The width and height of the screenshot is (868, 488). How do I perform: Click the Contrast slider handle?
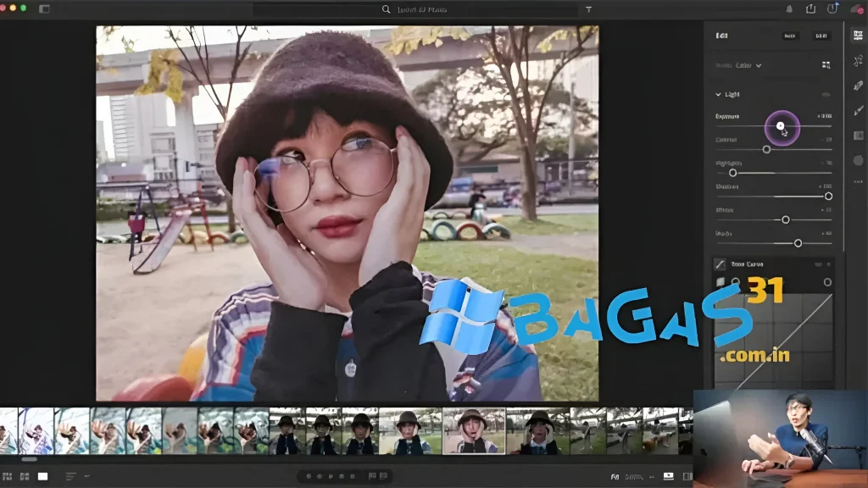[x=766, y=149]
